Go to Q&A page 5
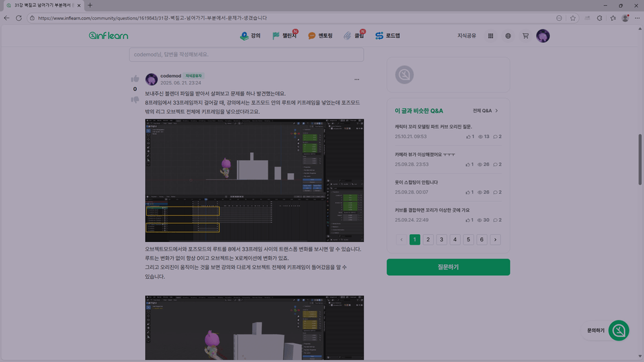 click(x=468, y=240)
